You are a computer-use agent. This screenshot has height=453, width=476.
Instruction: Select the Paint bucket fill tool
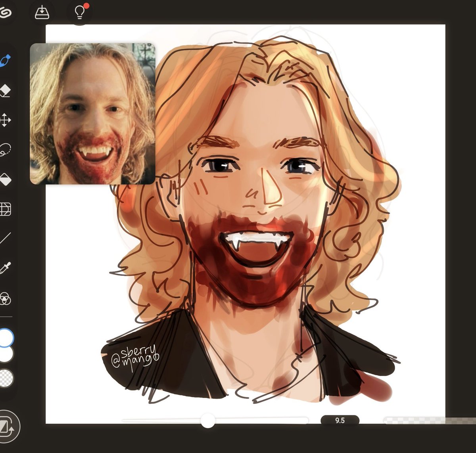point(5,179)
